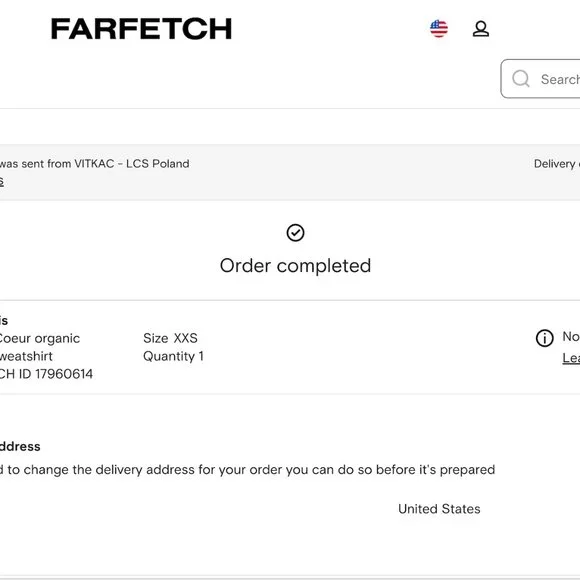Click the circled info icon

tap(544, 338)
